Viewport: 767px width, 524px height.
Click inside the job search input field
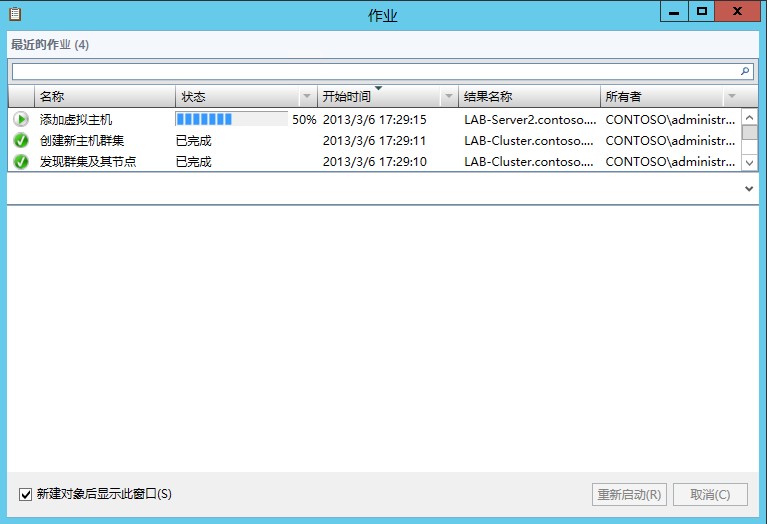tap(375, 71)
